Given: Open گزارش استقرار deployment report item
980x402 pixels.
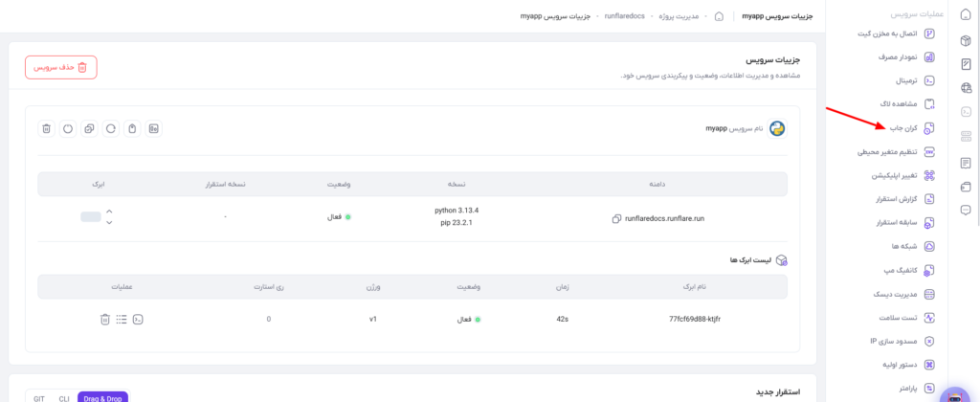Looking at the screenshot, I should pyautogui.click(x=904, y=199).
